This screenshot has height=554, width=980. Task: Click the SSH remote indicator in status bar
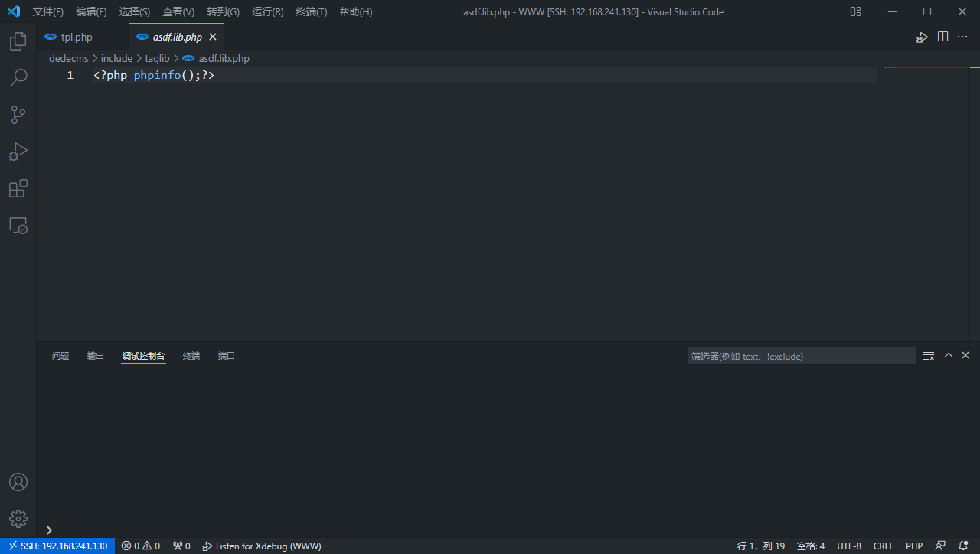tap(57, 546)
